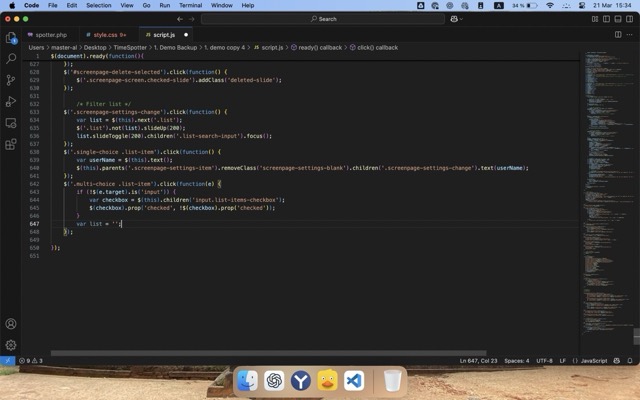Open the Search view in activity bar
This screenshot has width=640, height=400.
[x=11, y=59]
